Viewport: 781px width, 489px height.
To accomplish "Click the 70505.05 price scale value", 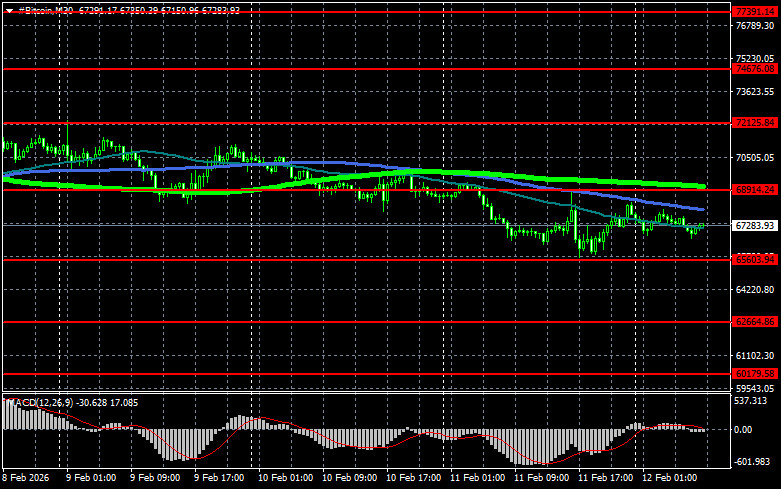I will pyautogui.click(x=755, y=158).
